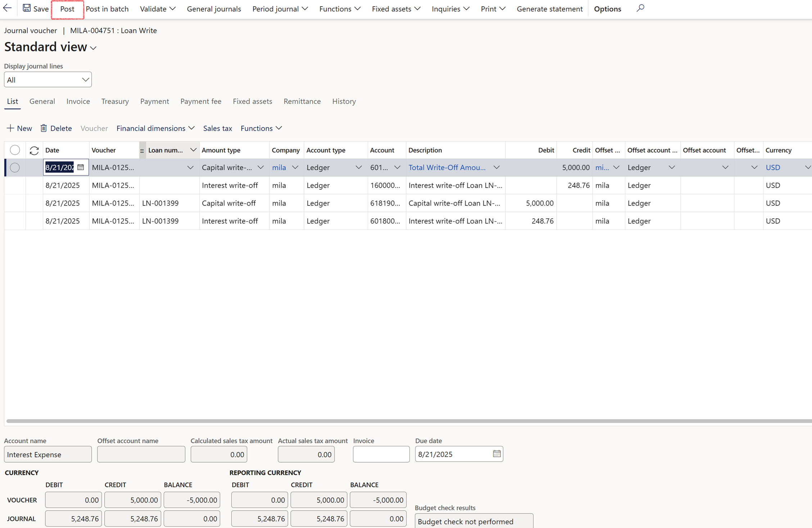Click the grid refresh icon

click(x=34, y=150)
